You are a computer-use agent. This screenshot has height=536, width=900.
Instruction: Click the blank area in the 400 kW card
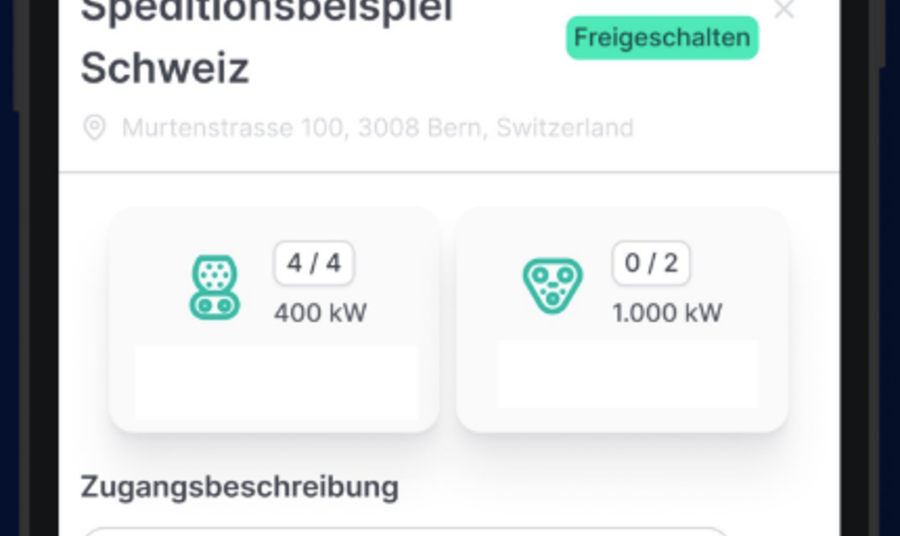[276, 383]
